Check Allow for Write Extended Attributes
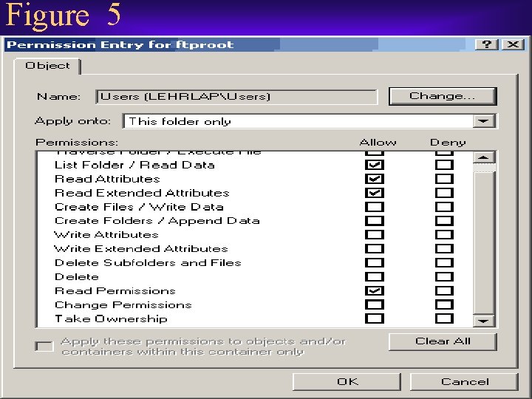The height and width of the screenshot is (399, 532). pyautogui.click(x=375, y=249)
